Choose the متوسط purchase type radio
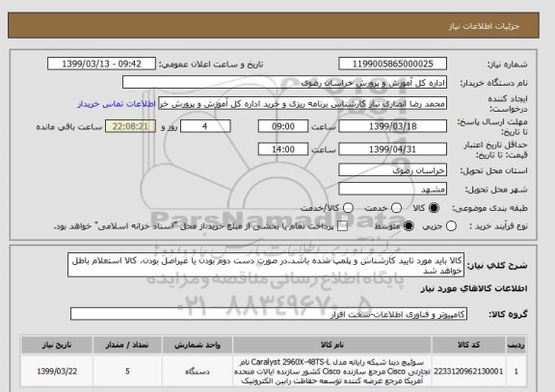 tap(409, 226)
